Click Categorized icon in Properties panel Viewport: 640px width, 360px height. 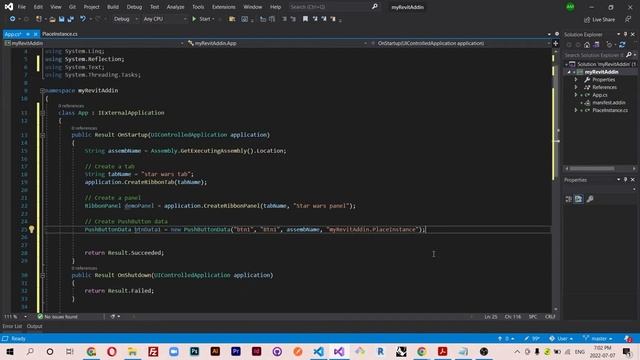(568, 199)
